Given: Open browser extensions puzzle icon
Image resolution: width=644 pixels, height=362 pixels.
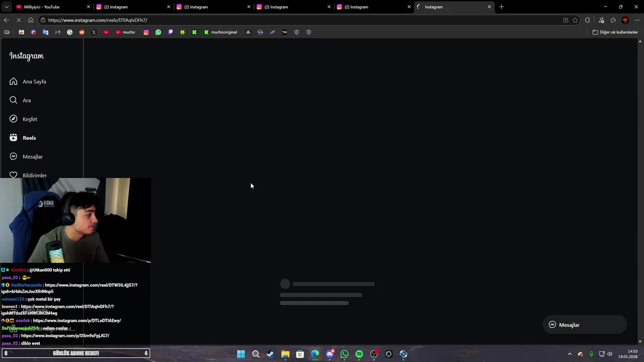Looking at the screenshot, I should coord(587,20).
